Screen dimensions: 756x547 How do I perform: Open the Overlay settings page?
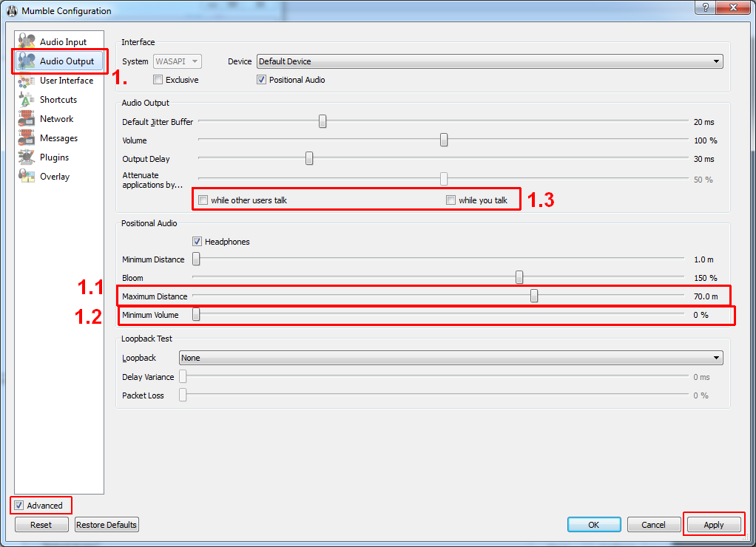[x=55, y=177]
